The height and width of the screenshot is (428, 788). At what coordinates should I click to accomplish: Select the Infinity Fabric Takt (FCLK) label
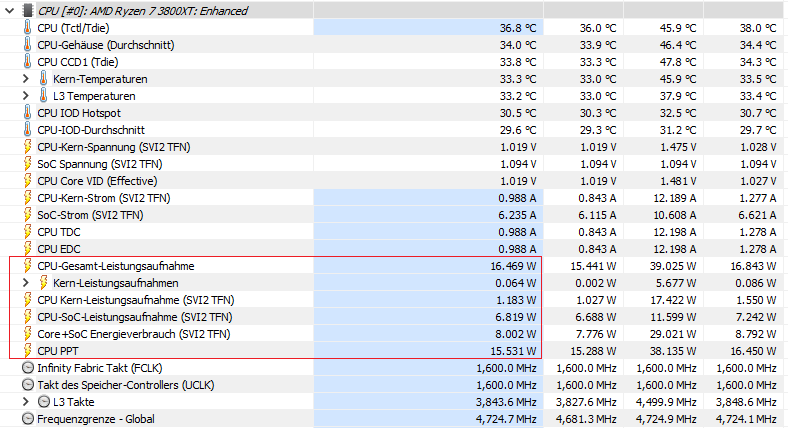click(100, 368)
